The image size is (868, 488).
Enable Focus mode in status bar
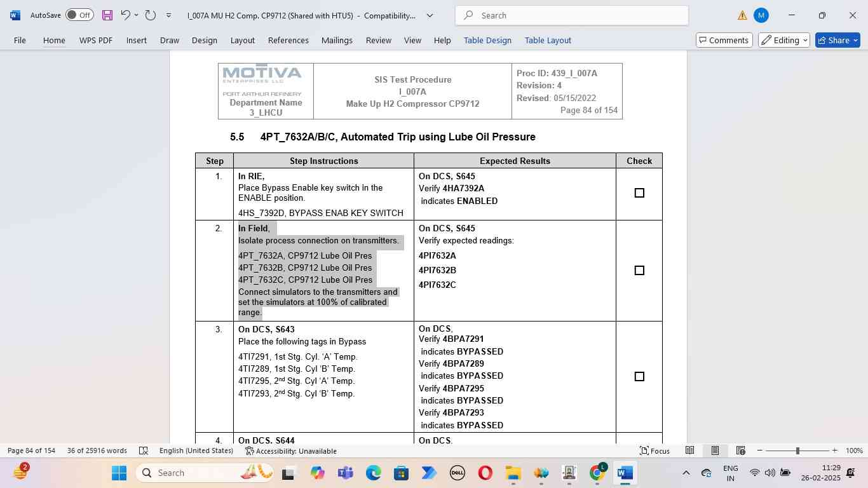coord(654,451)
